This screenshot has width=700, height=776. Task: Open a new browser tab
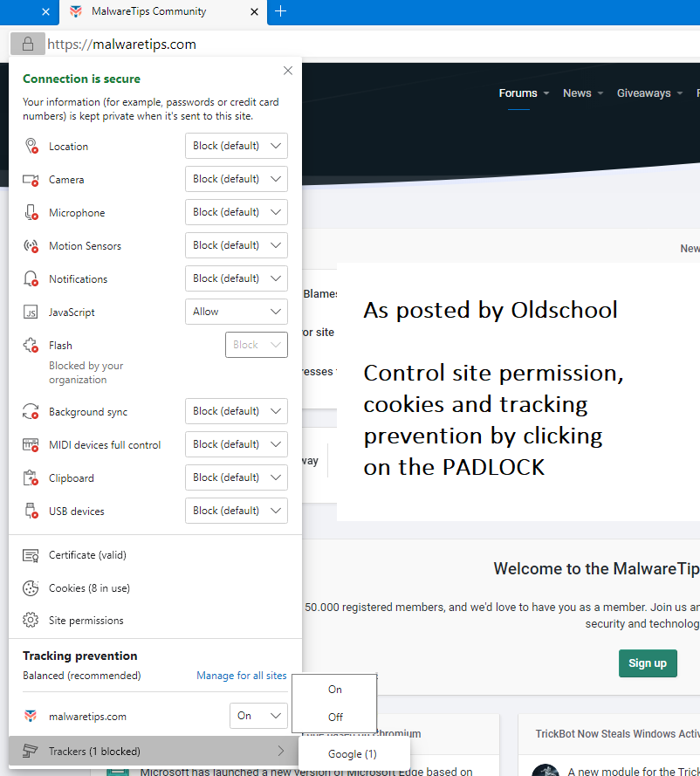[280, 11]
